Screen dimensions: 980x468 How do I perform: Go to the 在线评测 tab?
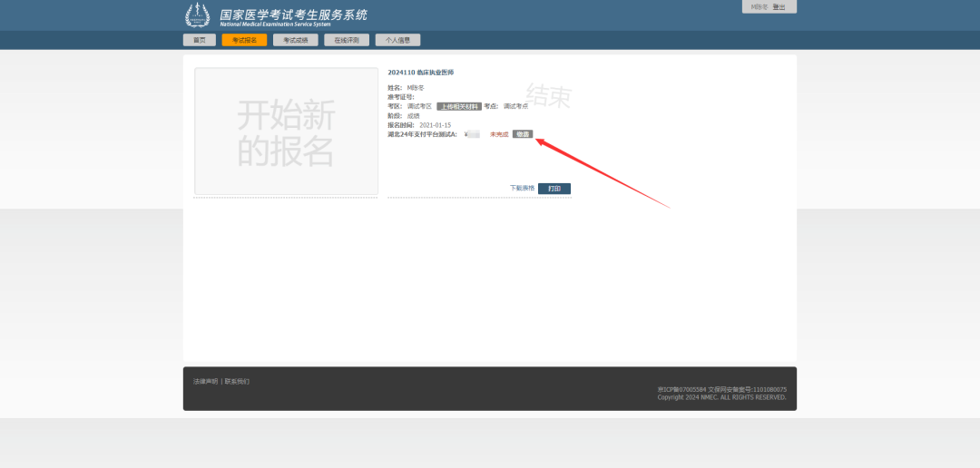click(347, 40)
